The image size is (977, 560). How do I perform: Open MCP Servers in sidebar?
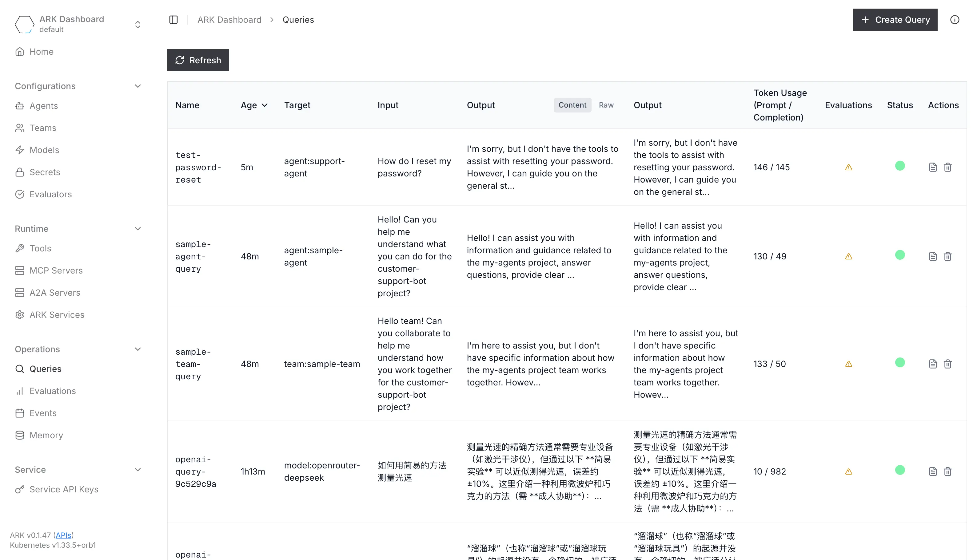56,270
